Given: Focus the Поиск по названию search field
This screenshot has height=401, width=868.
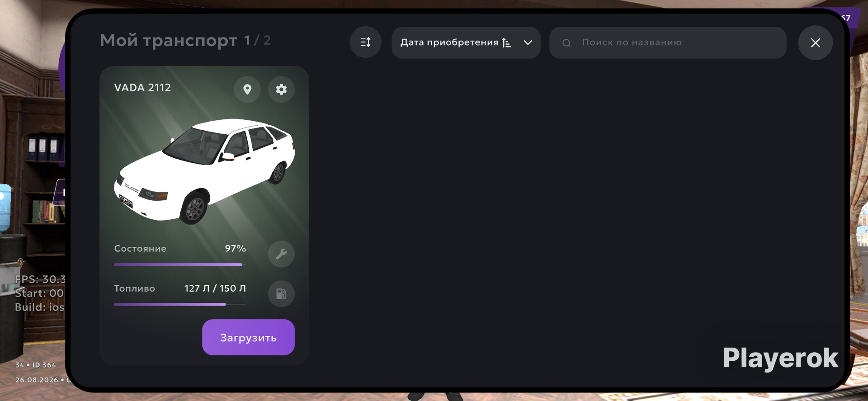Looking at the screenshot, I should [668, 42].
